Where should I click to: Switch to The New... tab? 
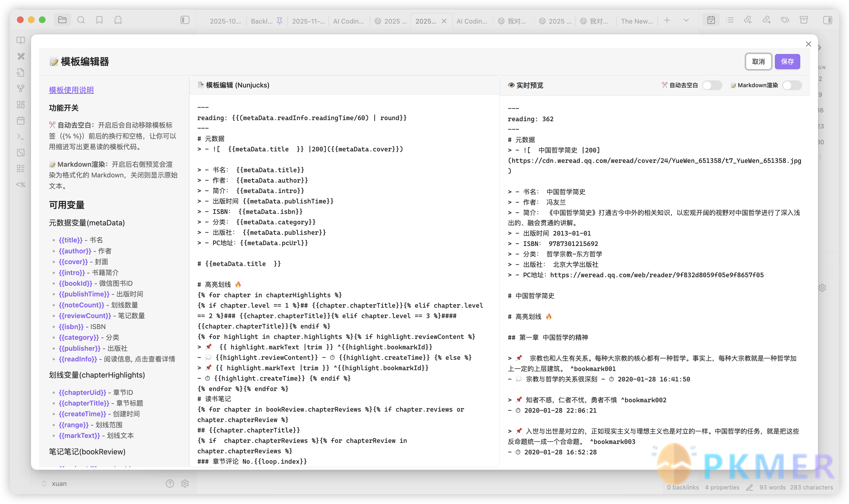[636, 21]
